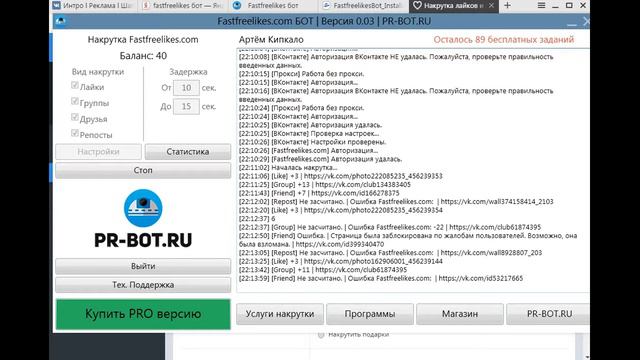Open the browser hamburger menu
Image resolution: width=640 pixels, height=360 pixels.
click(541, 6)
